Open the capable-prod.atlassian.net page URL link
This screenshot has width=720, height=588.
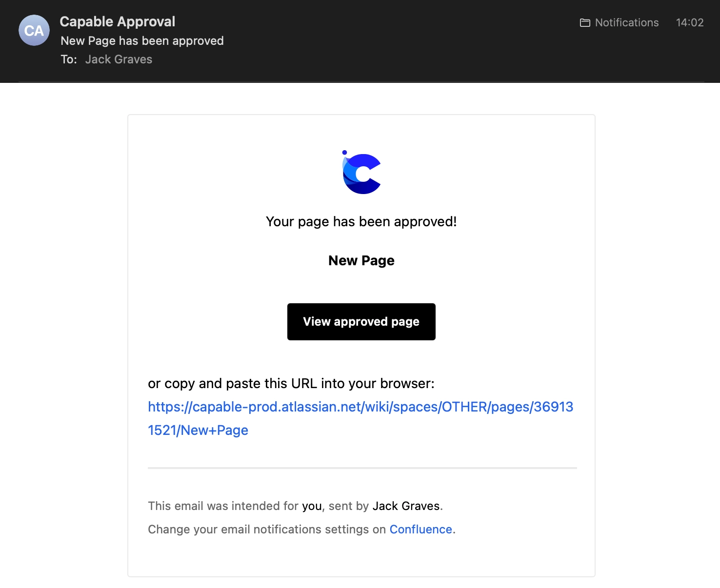point(360,407)
